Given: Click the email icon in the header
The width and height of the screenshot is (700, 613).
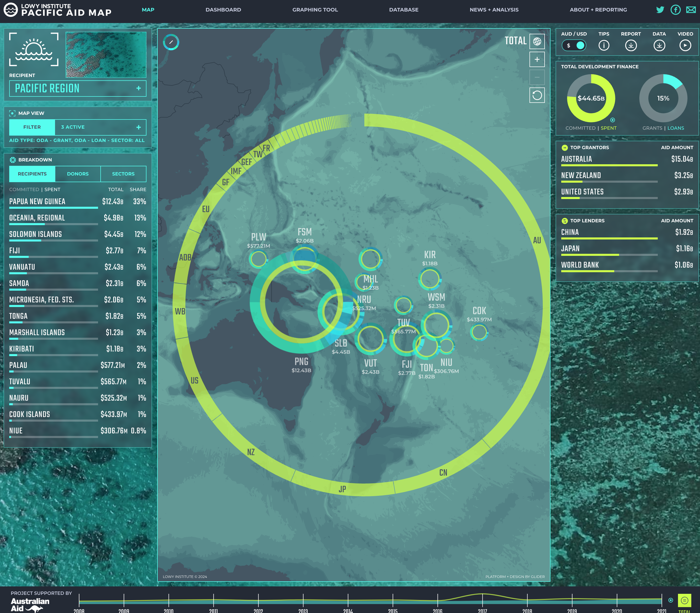Looking at the screenshot, I should [691, 10].
